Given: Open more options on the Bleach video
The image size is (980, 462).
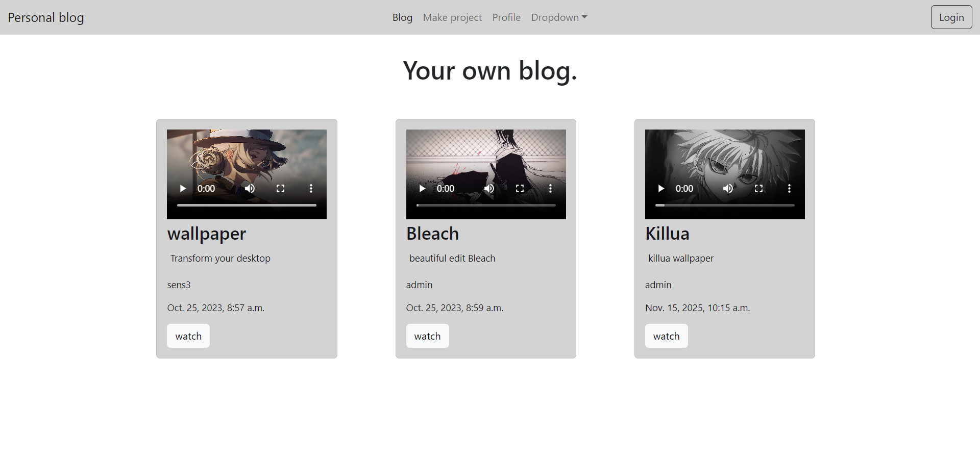Looking at the screenshot, I should [x=550, y=189].
